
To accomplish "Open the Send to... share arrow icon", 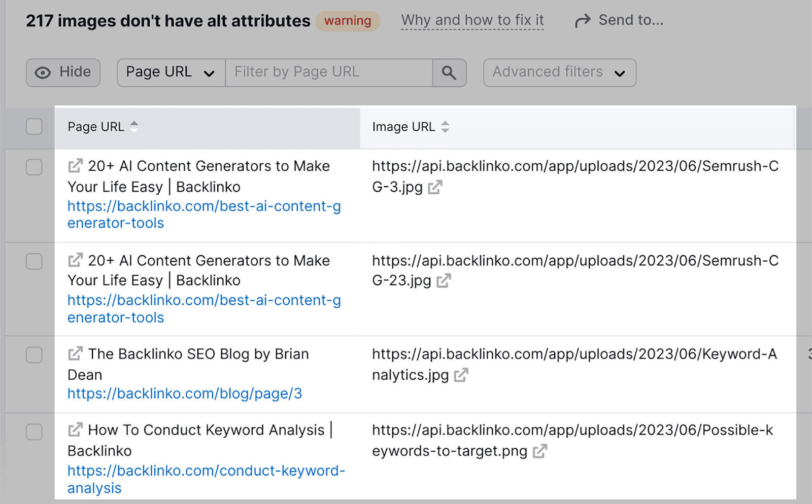I will click(582, 20).
